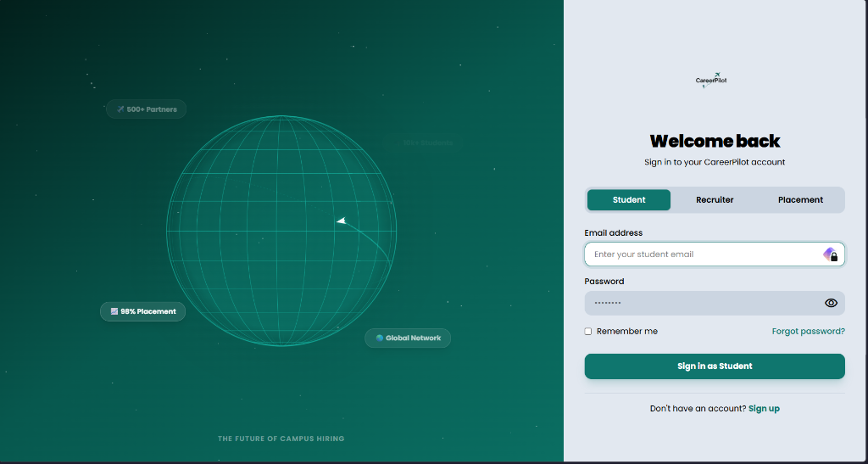Screen dimensions: 868x464
Task: Click the Welcome back heading
Action: (715, 141)
